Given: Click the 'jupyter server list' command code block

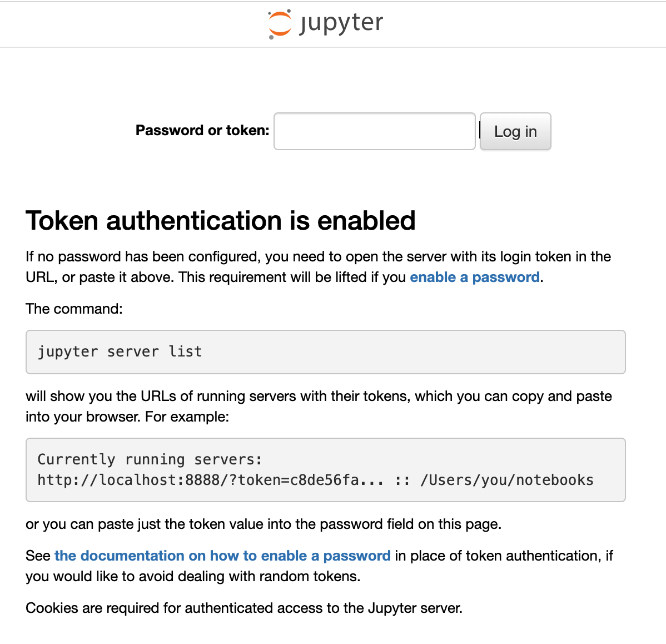Looking at the screenshot, I should point(325,351).
